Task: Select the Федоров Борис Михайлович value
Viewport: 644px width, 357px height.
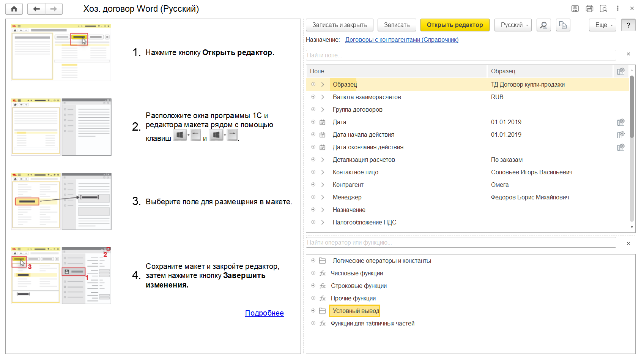Action: [530, 197]
